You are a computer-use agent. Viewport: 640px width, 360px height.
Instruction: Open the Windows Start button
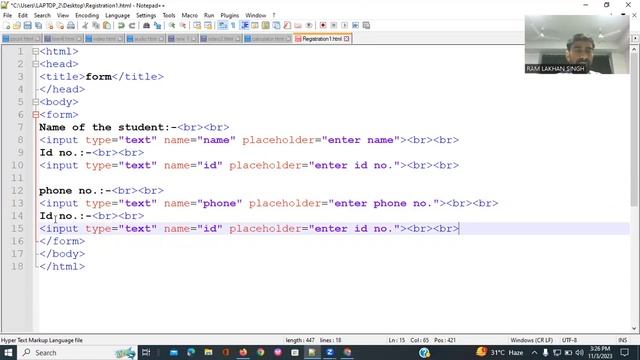pyautogui.click(x=8, y=353)
